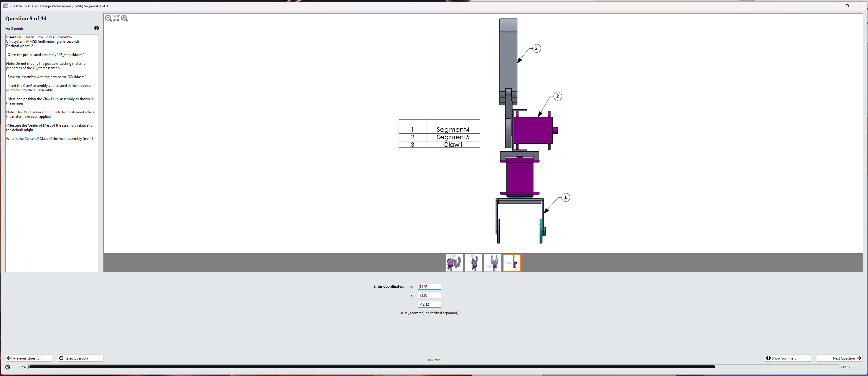This screenshot has width=868, height=376.
Task: Click the zoom out magnifier icon
Action: 108,18
